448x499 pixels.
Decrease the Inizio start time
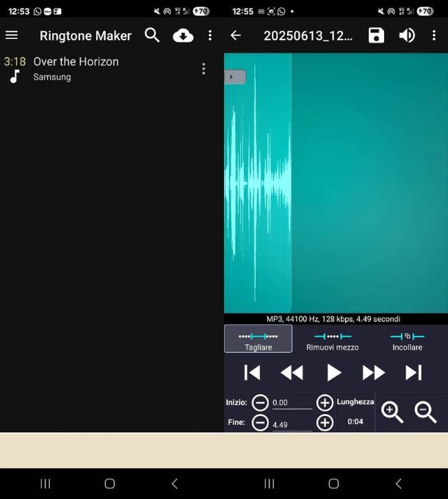tap(260, 403)
